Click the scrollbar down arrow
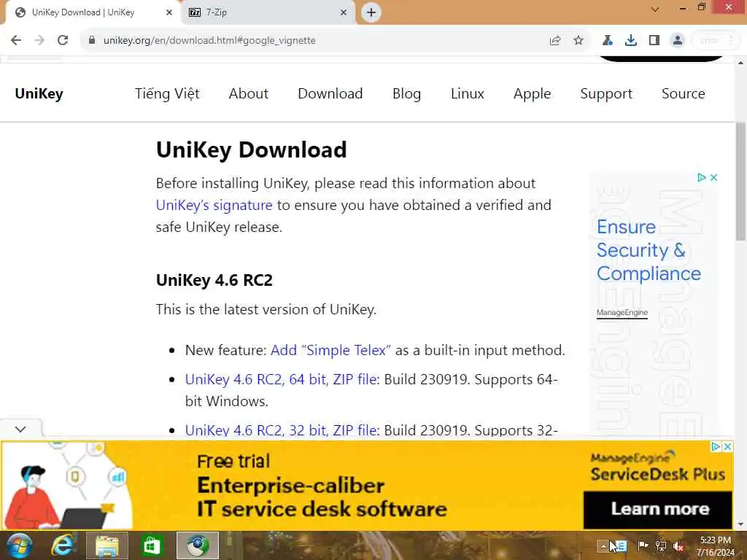This screenshot has height=560, width=747. point(741,524)
